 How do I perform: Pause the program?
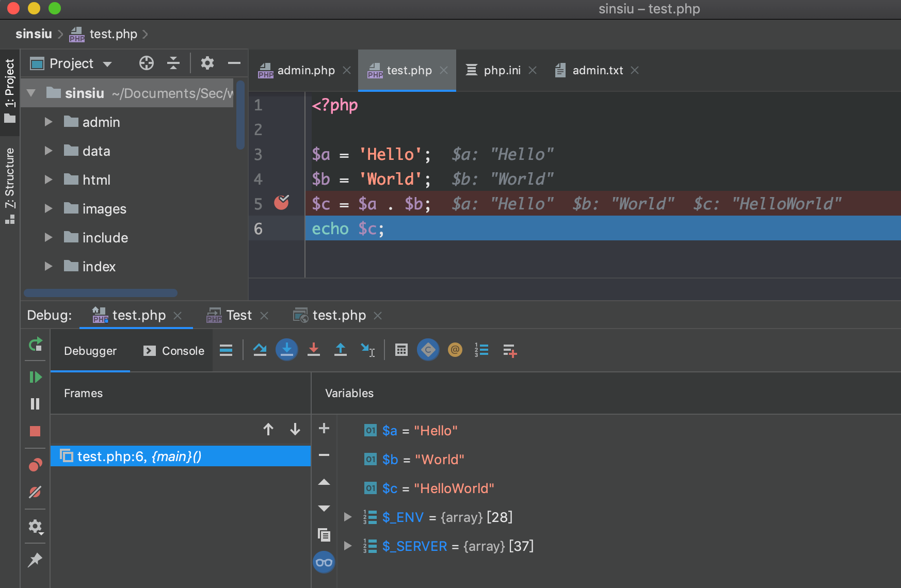point(35,404)
